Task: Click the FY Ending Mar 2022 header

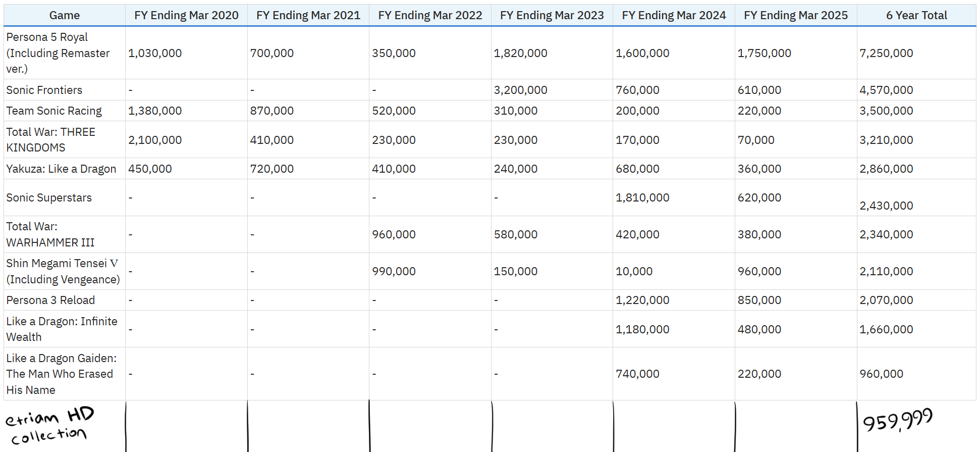Action: point(430,15)
